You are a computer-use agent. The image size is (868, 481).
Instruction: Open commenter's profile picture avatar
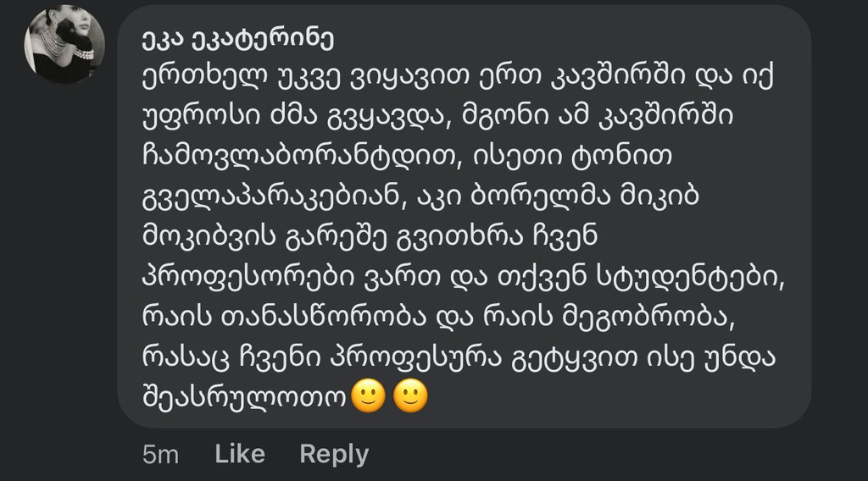tap(64, 43)
